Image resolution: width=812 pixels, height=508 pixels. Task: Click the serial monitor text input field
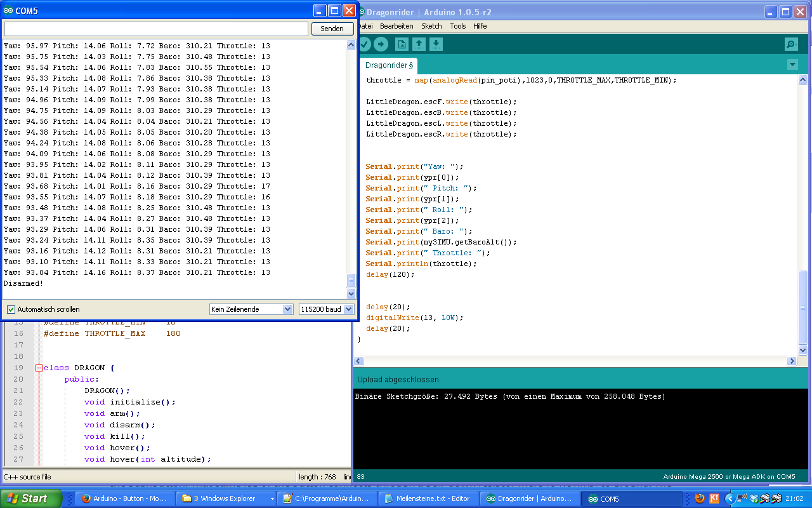156,29
